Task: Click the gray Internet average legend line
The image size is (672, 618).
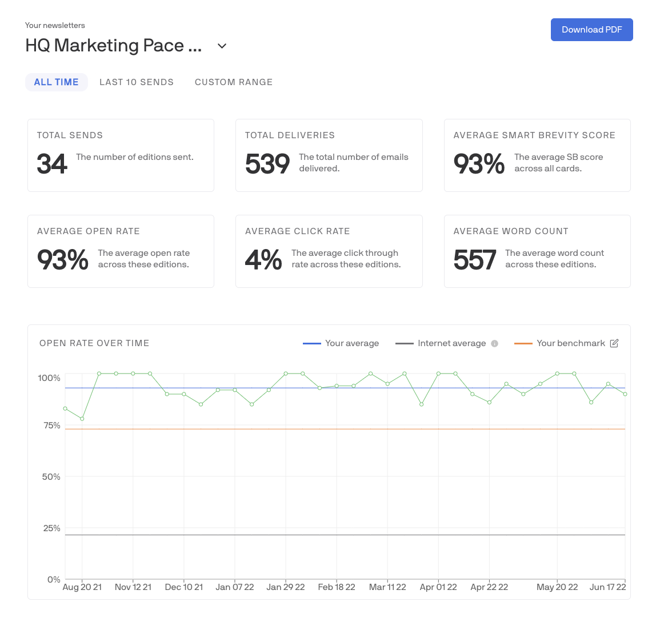Action: tap(405, 343)
